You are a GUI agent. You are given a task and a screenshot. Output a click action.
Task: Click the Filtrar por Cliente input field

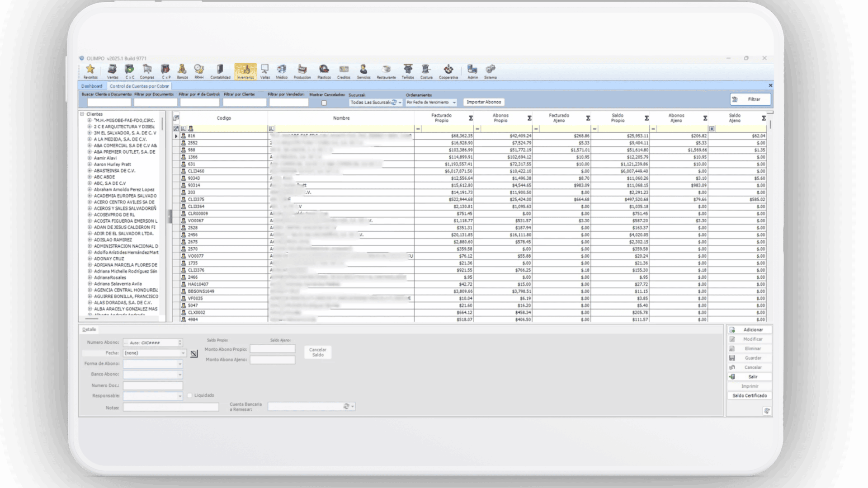point(245,103)
